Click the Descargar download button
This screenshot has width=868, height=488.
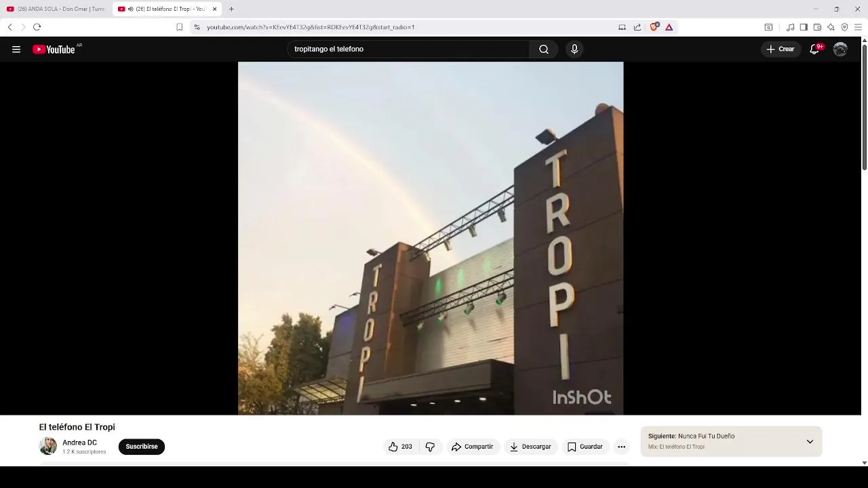tap(530, 447)
